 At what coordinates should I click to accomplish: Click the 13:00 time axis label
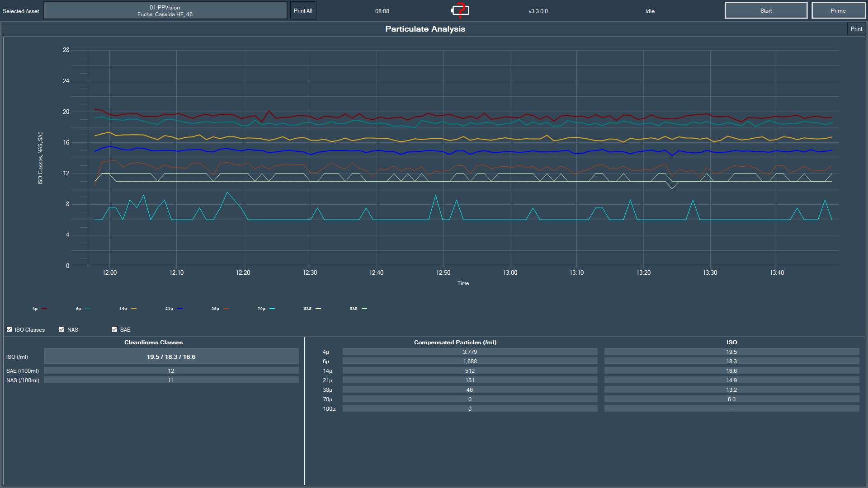coord(510,272)
